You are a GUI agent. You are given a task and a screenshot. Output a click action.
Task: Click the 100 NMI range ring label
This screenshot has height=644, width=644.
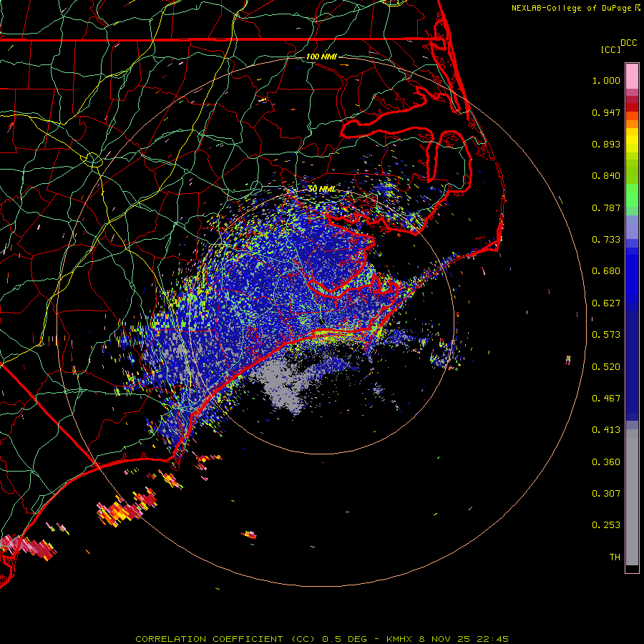321,57
